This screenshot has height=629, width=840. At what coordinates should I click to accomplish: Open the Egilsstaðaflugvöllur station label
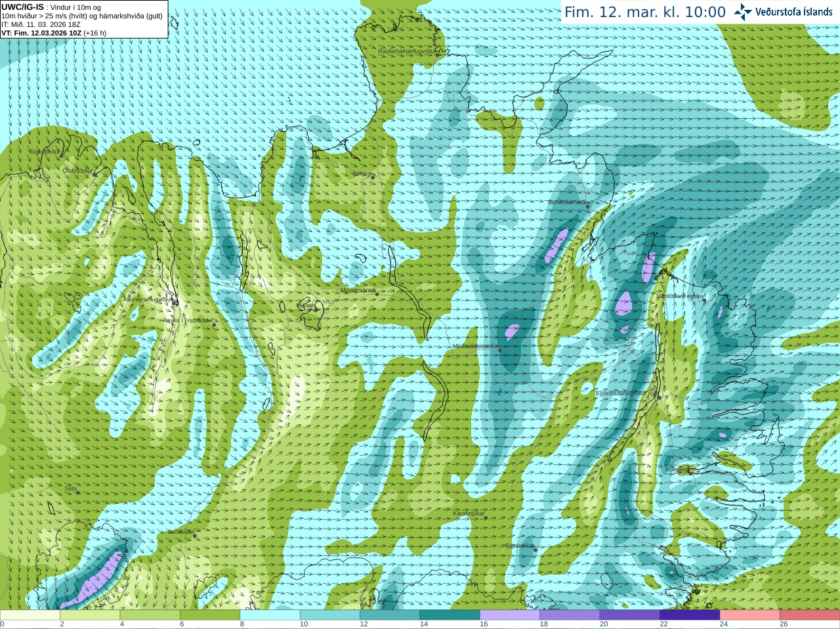pyautogui.click(x=626, y=393)
